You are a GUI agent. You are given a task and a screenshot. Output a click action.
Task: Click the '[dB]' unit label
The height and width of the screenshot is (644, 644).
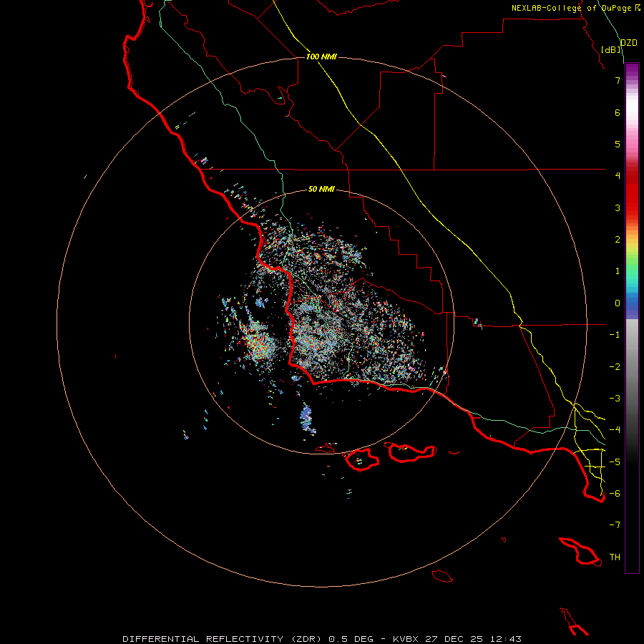(611, 49)
